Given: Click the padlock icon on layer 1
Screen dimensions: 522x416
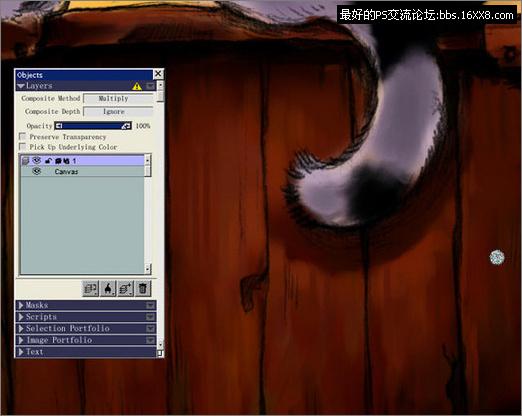Looking at the screenshot, I should [48, 161].
